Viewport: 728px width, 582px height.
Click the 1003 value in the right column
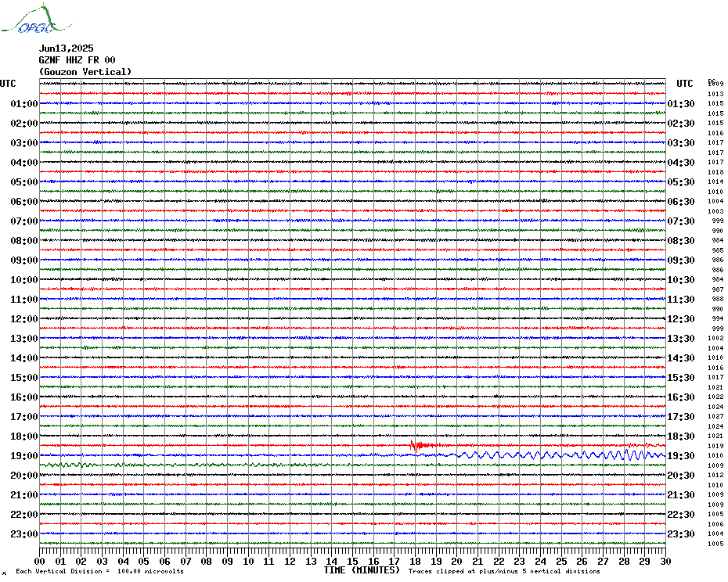click(715, 211)
